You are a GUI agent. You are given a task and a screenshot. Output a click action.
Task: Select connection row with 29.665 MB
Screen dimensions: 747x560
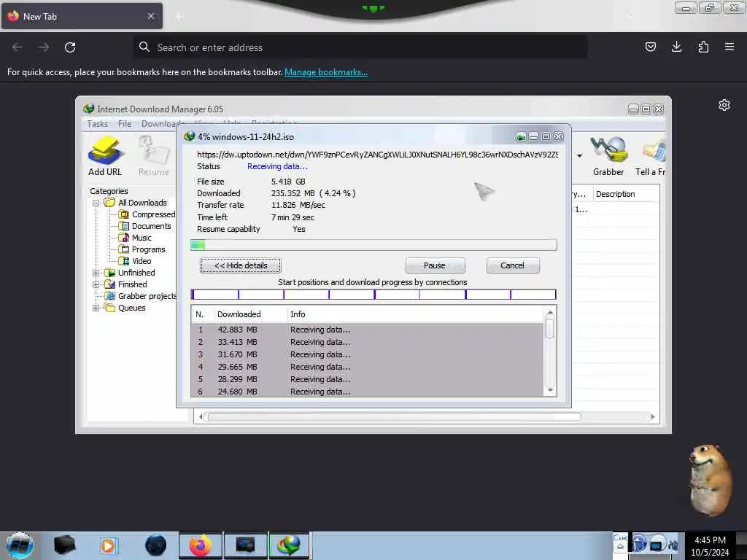[x=367, y=367]
